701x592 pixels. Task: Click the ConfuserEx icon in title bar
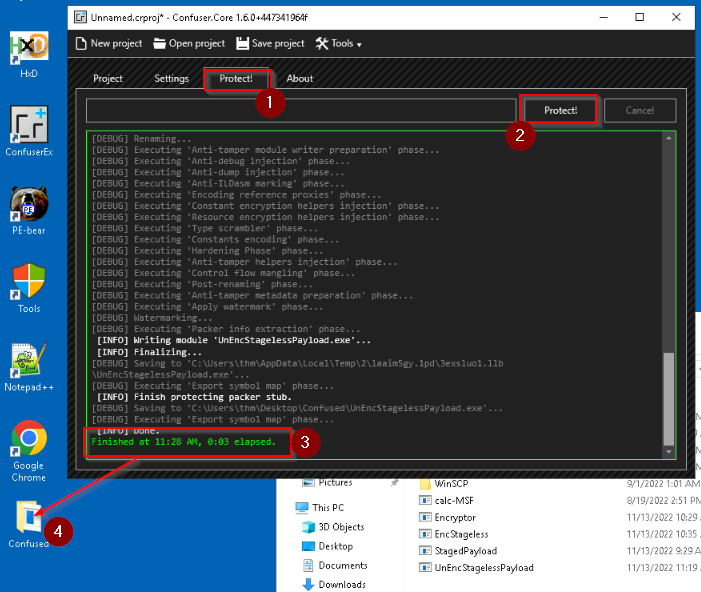(x=80, y=17)
